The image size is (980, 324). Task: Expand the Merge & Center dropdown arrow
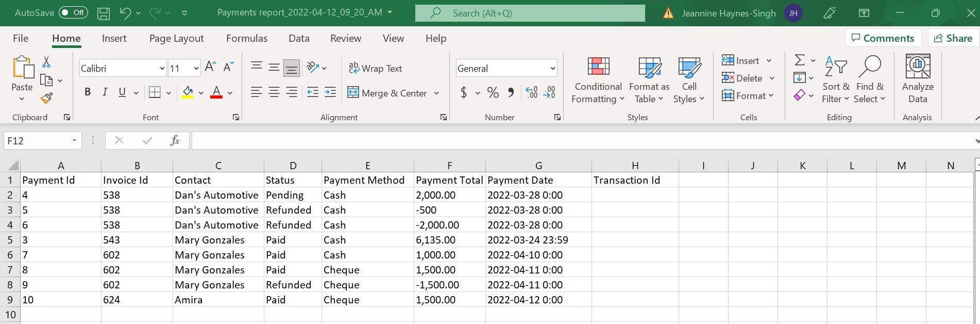(x=436, y=93)
